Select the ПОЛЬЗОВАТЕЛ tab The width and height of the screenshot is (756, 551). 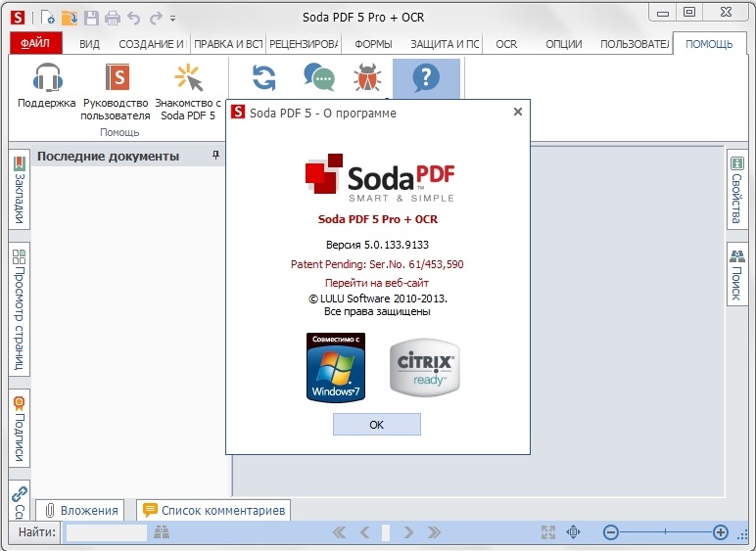point(635,44)
